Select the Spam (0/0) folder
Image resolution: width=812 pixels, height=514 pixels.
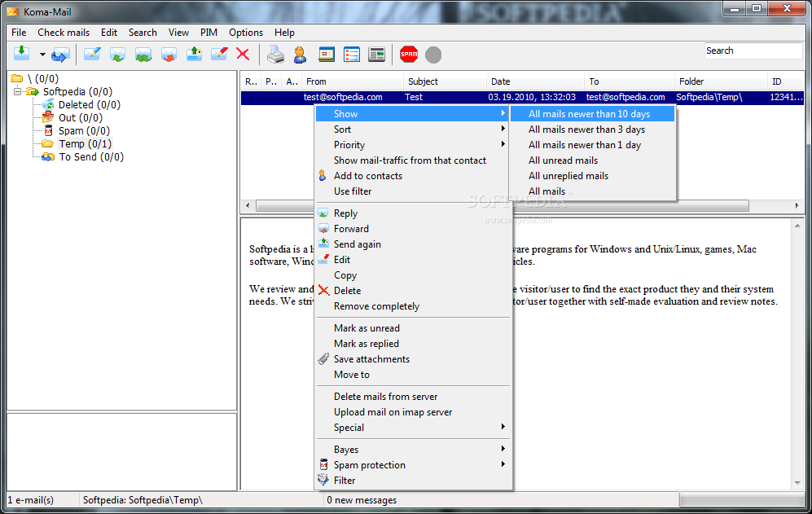(84, 130)
